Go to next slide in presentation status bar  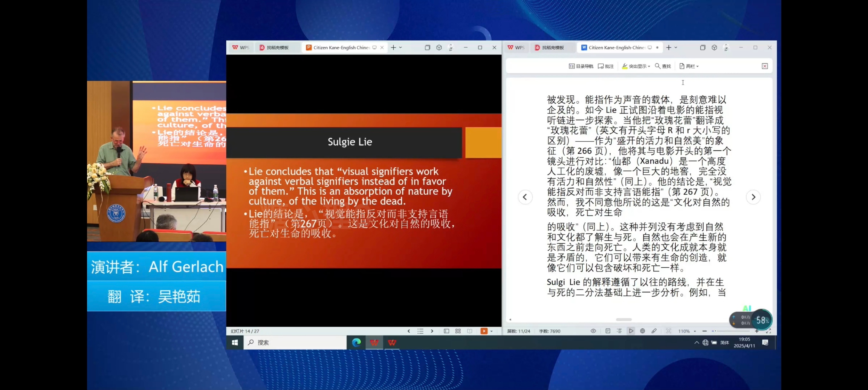[x=432, y=331]
